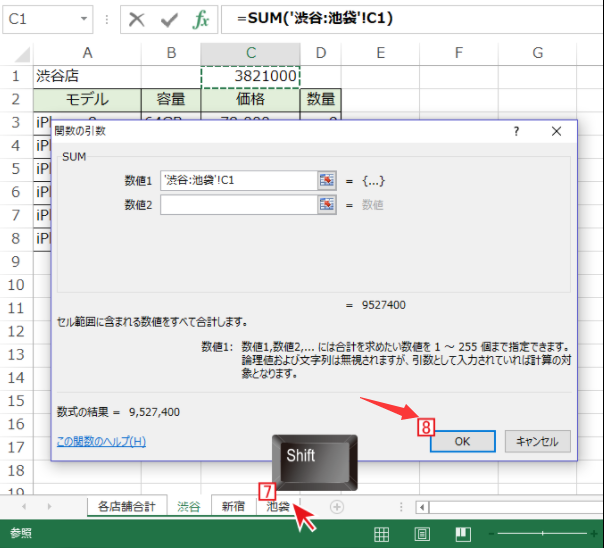
Task: Switch to the 渋谷 sheet tab
Action: pyautogui.click(x=189, y=506)
